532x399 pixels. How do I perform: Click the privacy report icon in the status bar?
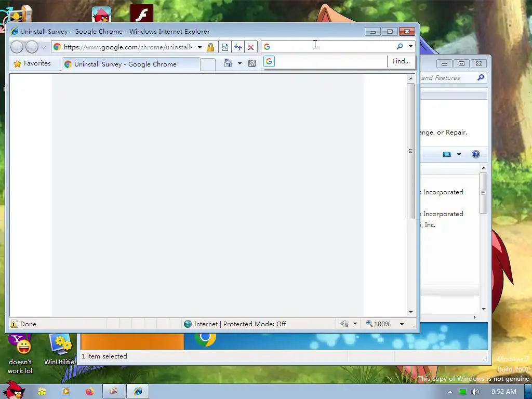(x=344, y=324)
